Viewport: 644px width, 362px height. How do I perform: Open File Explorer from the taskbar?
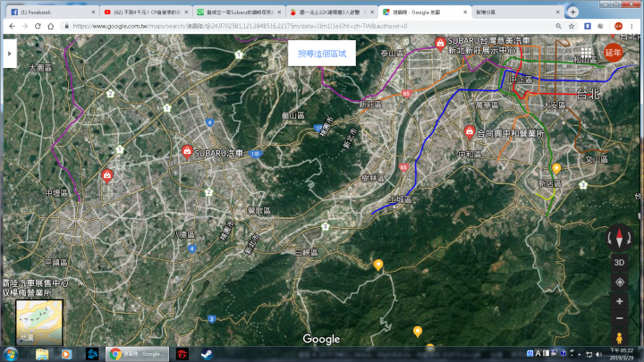(x=42, y=354)
